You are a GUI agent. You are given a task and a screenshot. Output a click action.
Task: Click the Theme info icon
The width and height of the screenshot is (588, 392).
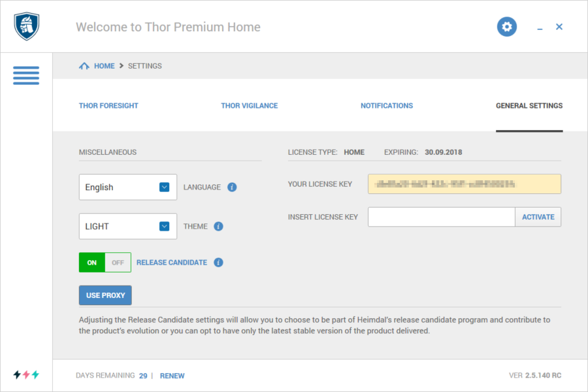[x=219, y=227]
